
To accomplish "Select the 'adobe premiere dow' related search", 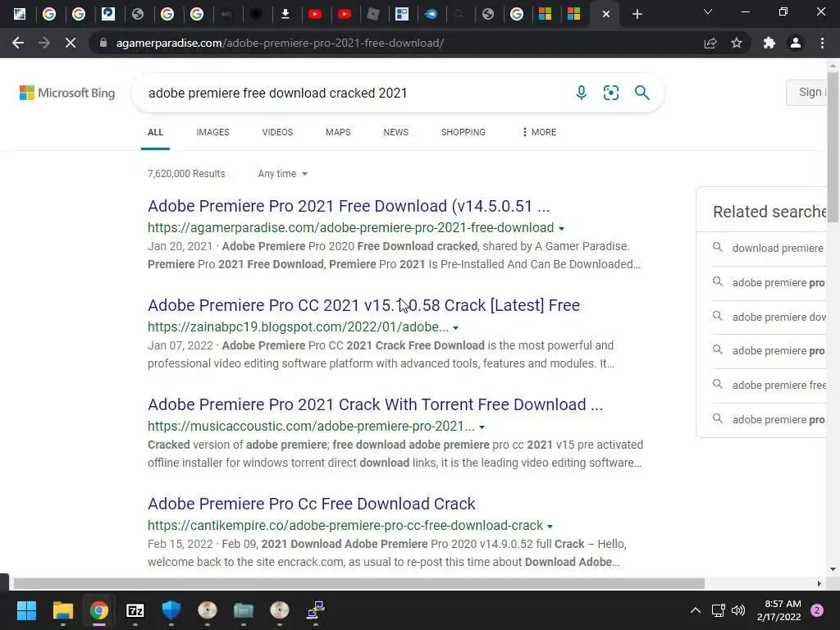I will coord(779,317).
